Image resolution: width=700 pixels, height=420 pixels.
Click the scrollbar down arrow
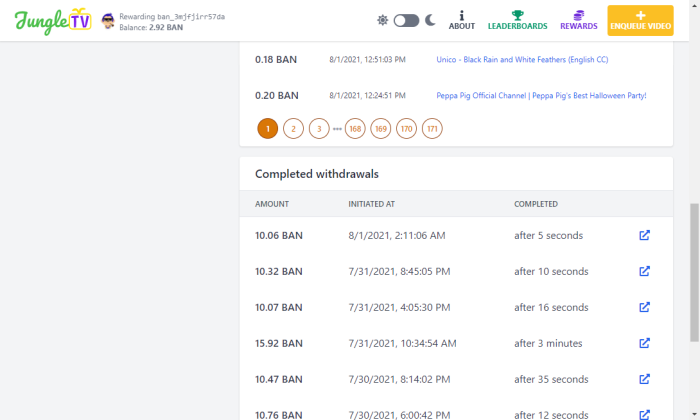(x=694, y=415)
